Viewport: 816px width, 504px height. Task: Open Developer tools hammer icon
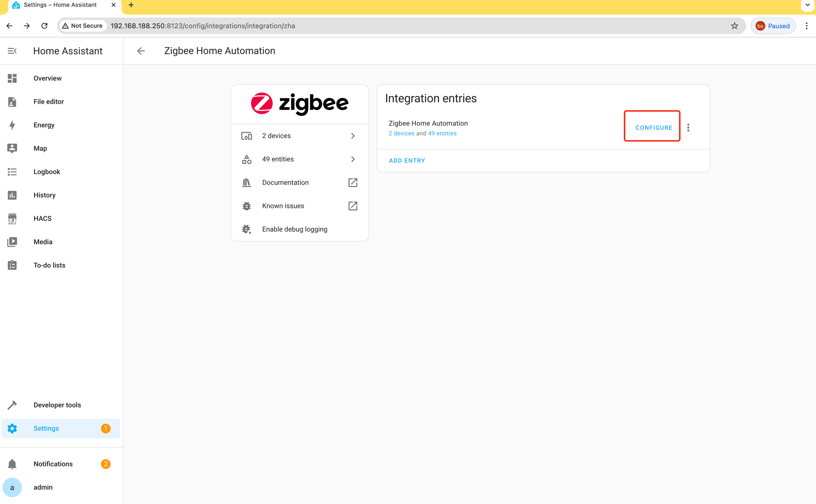pyautogui.click(x=12, y=405)
